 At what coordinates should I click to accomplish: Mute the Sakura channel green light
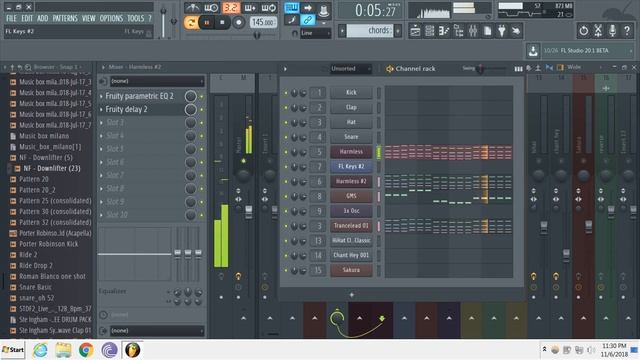pyautogui.click(x=286, y=270)
